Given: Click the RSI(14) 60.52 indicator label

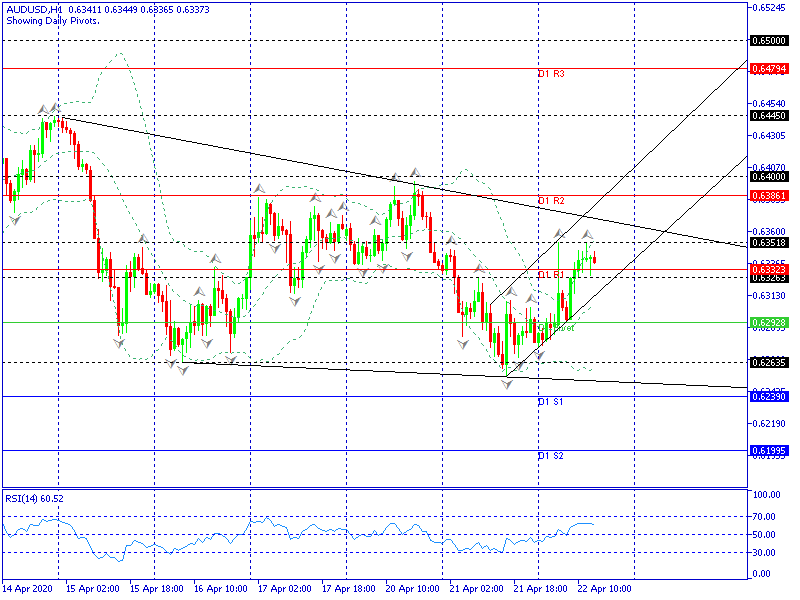Looking at the screenshot, I should pyautogui.click(x=35, y=498).
